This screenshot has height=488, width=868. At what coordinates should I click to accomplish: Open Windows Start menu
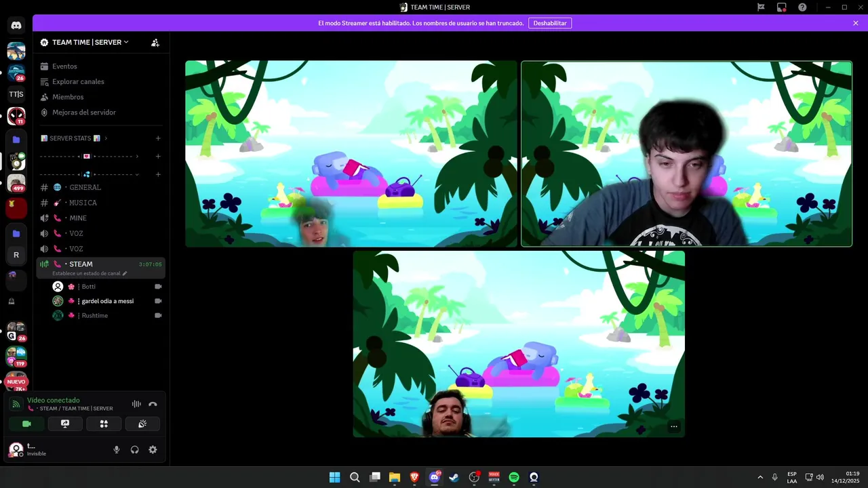334,477
